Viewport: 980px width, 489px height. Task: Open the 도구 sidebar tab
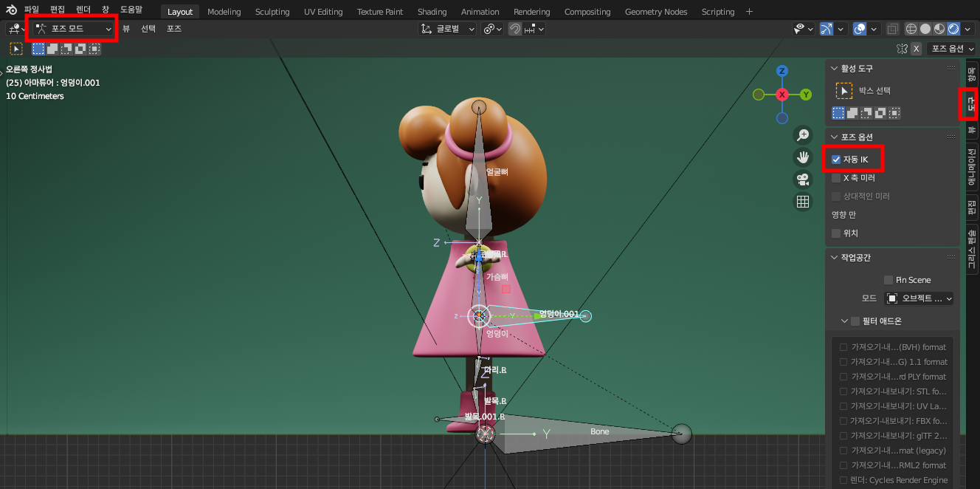pyautogui.click(x=971, y=105)
